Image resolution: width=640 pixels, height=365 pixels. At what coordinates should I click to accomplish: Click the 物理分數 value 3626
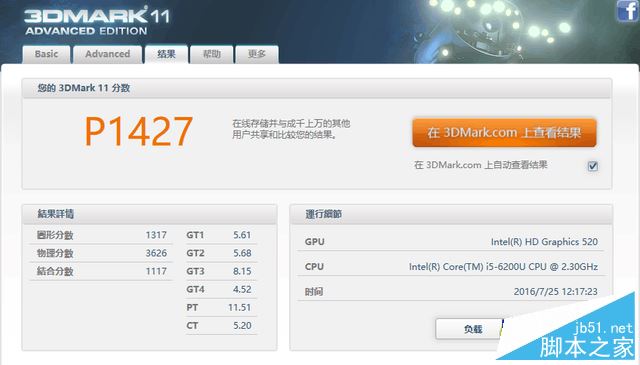(x=156, y=253)
